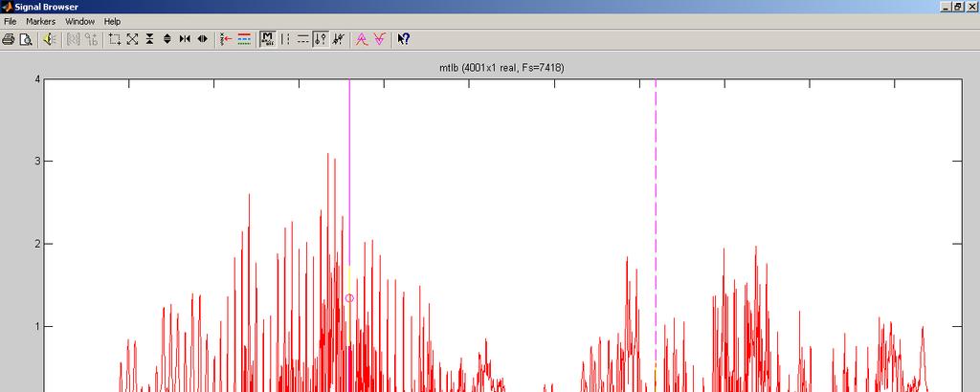This screenshot has height=392, width=980.
Task: Click the grayed-out Complex Signals icon
Action: (x=91, y=39)
